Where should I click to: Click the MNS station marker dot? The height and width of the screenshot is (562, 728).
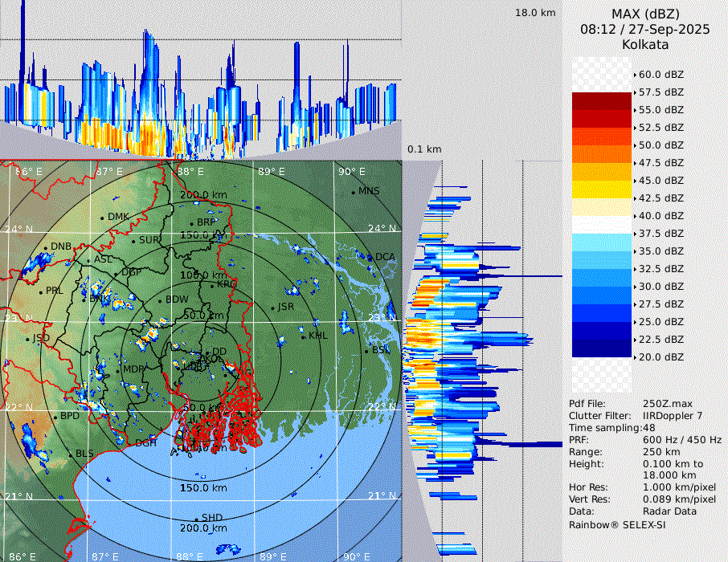click(x=353, y=192)
